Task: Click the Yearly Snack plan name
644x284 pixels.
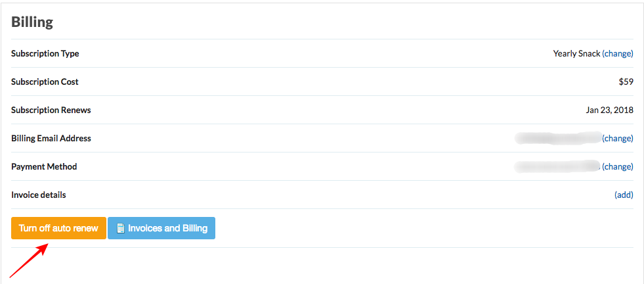Action: click(576, 53)
